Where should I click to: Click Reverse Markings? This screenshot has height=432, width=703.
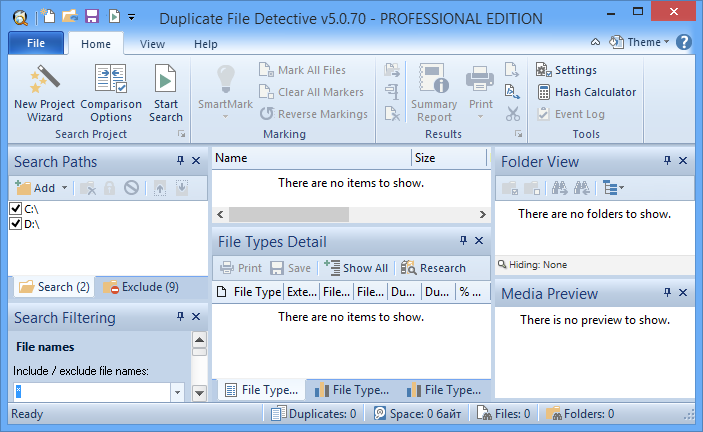pyautogui.click(x=314, y=114)
